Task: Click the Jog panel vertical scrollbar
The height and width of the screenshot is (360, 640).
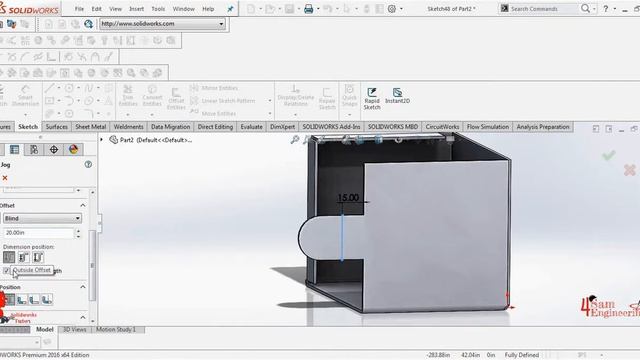Action: coord(93,265)
